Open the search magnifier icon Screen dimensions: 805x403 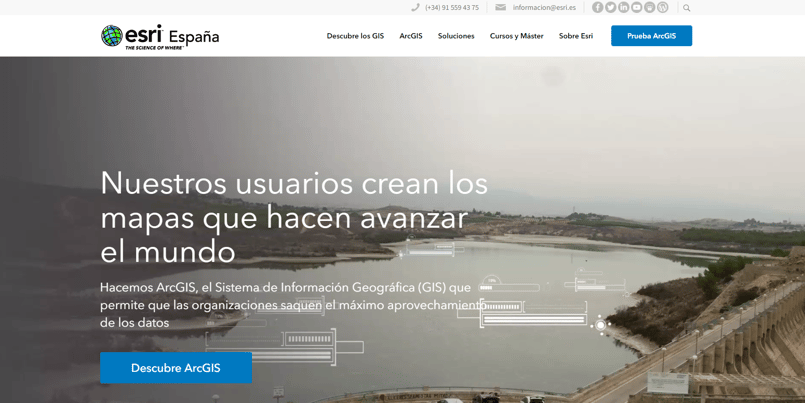686,8
